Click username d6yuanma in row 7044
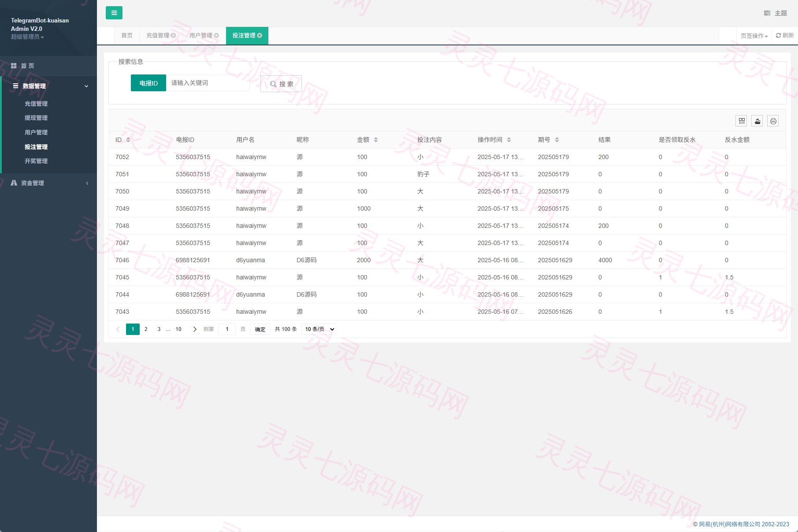The image size is (798, 532). coord(250,294)
